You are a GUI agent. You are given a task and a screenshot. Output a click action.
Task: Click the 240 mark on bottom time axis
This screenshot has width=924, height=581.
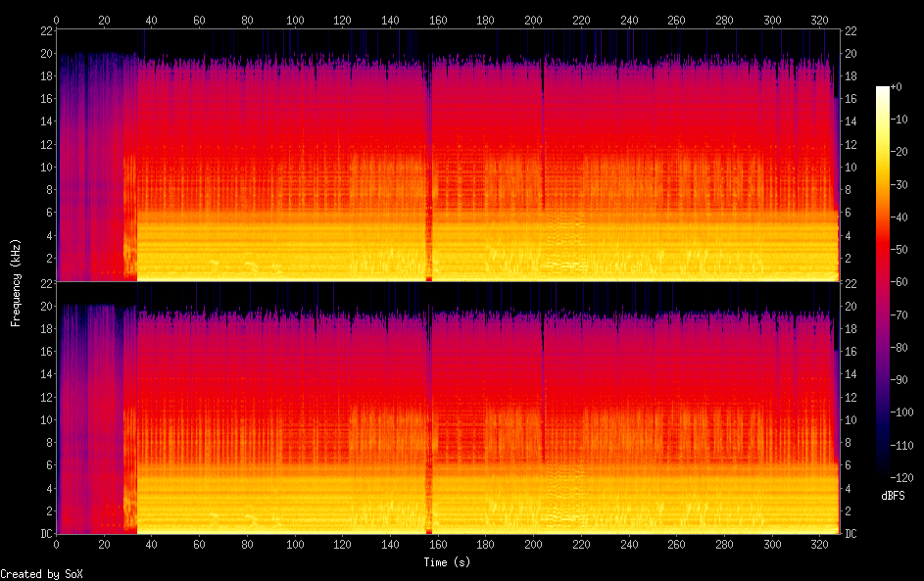coord(629,544)
